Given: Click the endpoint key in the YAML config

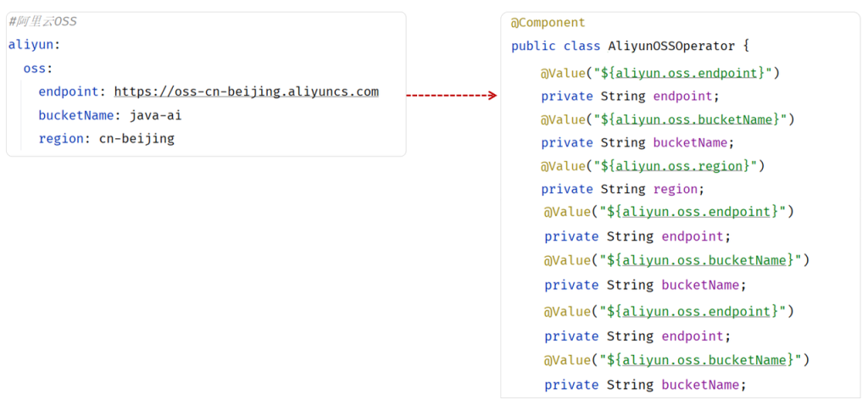Looking at the screenshot, I should [x=69, y=92].
